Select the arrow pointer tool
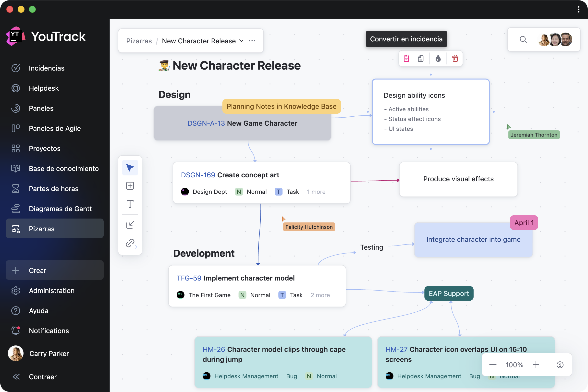 tap(130, 168)
